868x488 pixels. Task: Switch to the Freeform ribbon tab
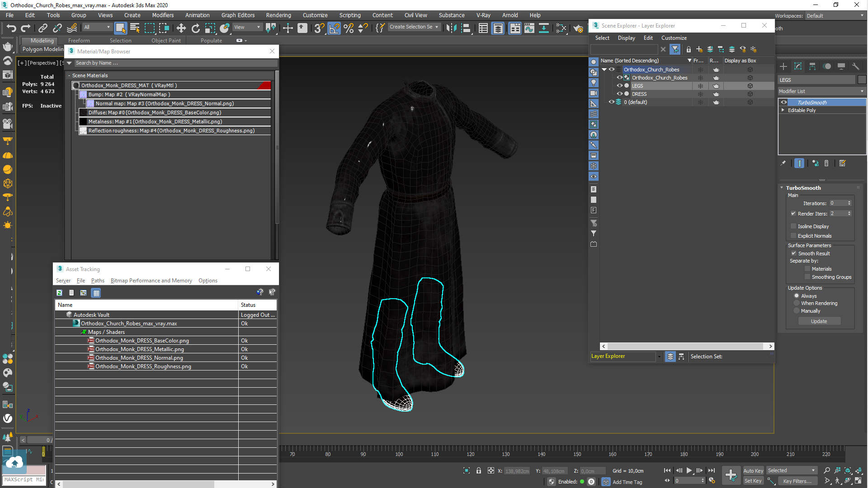coord(79,41)
